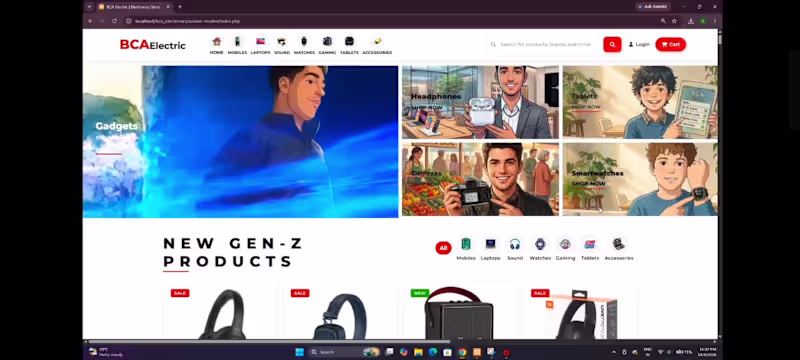Open the Home nav icon

216,45
